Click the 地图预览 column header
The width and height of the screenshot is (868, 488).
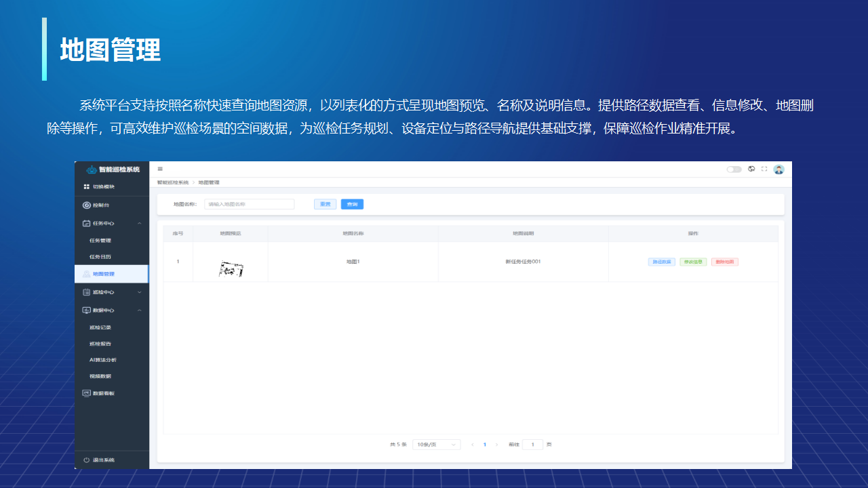(x=231, y=233)
